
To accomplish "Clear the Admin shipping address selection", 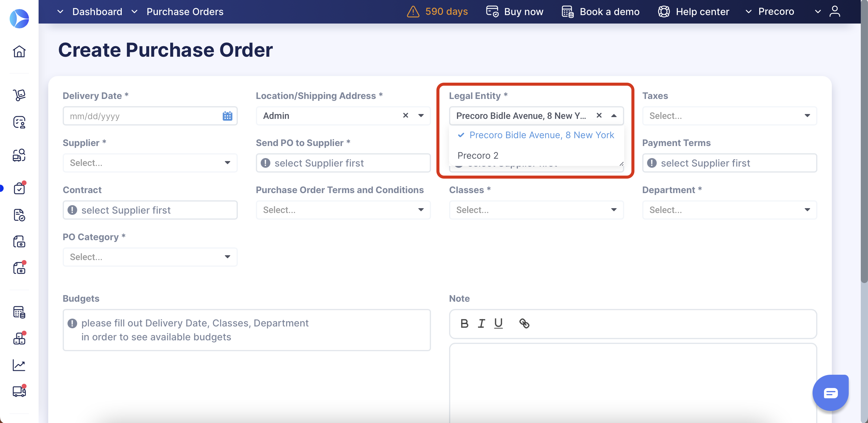I will click(405, 115).
